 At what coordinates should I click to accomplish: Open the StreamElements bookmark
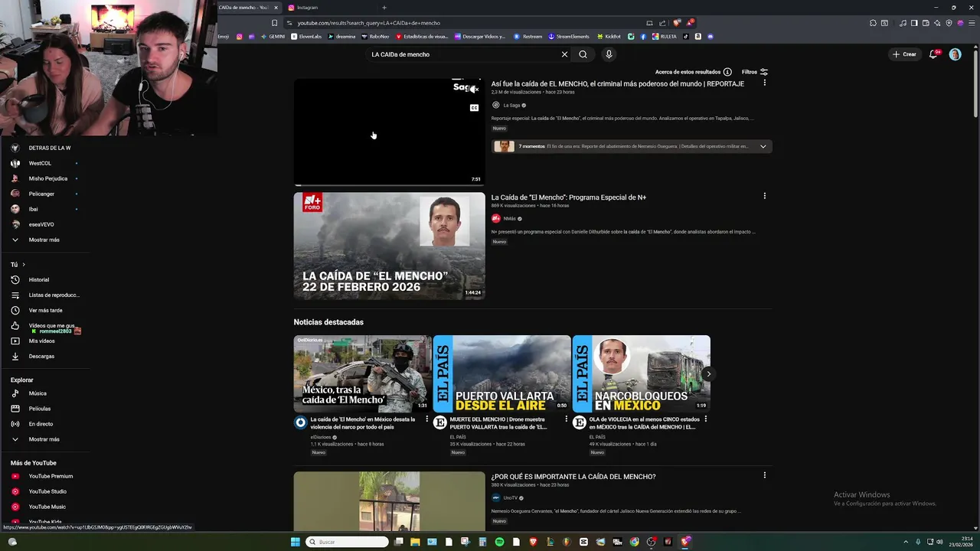(x=568, y=36)
